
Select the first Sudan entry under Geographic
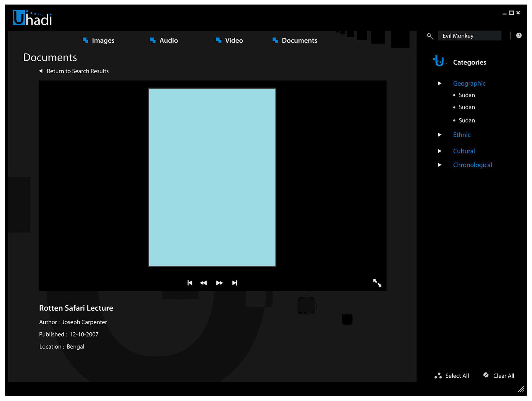click(466, 95)
